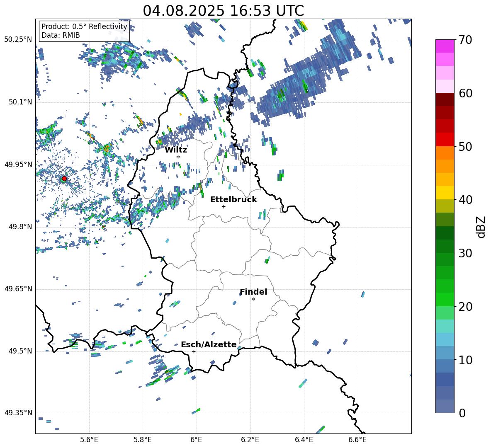Image resolution: width=491 pixels, height=448 pixels.
Task: Select the Wiltz city label
Action: 176,150
